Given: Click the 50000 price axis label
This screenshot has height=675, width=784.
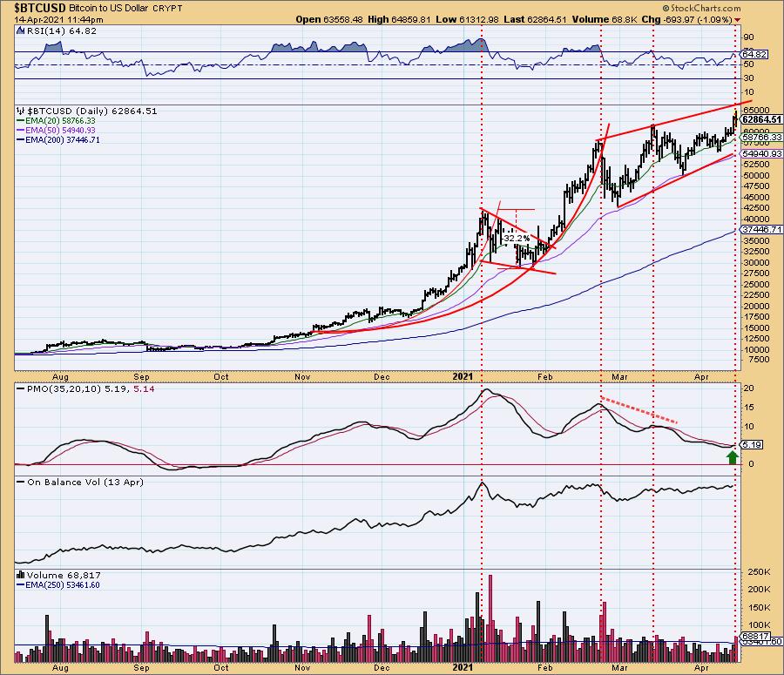Looking at the screenshot, I should pos(756,176).
